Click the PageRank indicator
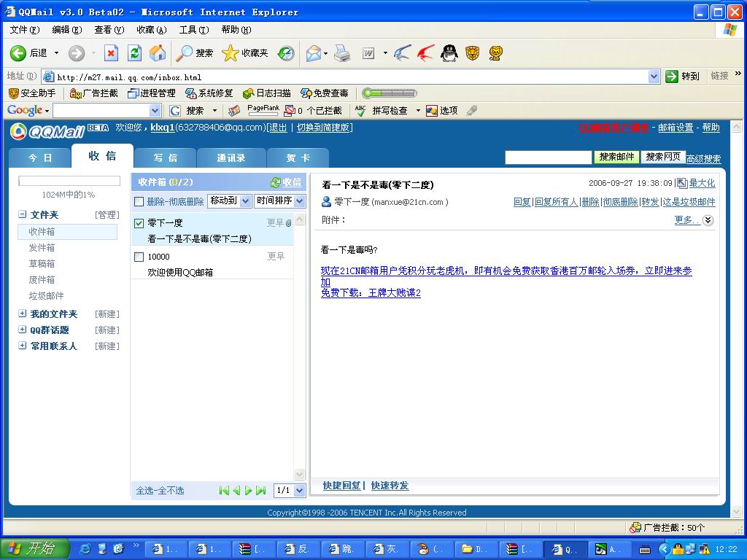Screen dimensions: 747x560 coord(263,111)
